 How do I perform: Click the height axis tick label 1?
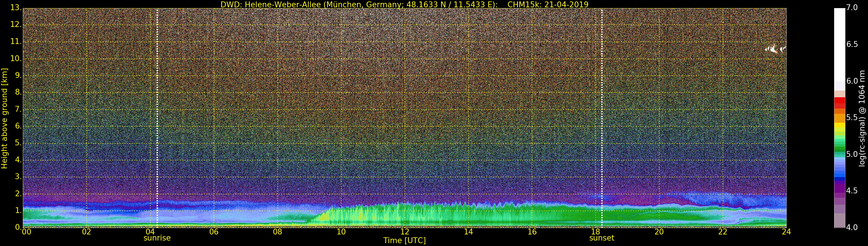[x=18, y=210]
